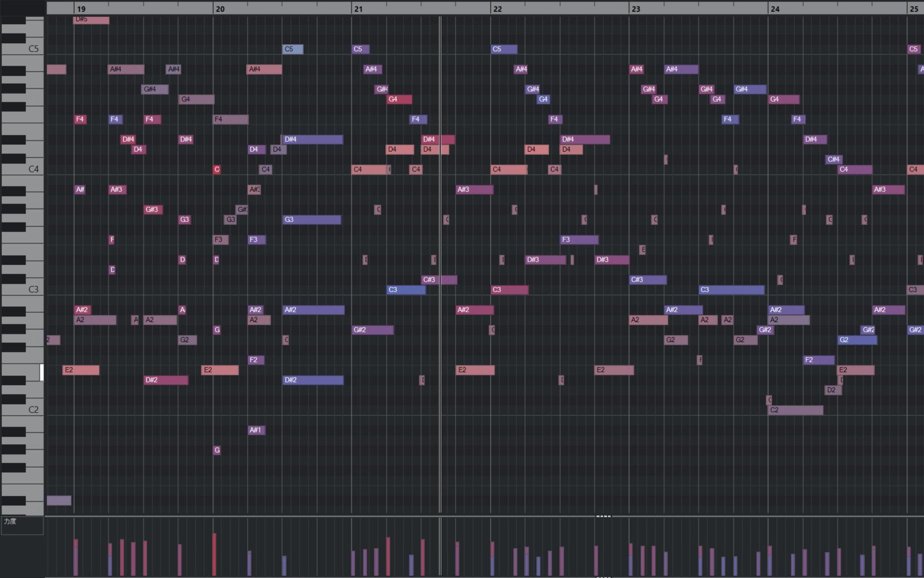Select the G note below C2

(217, 450)
